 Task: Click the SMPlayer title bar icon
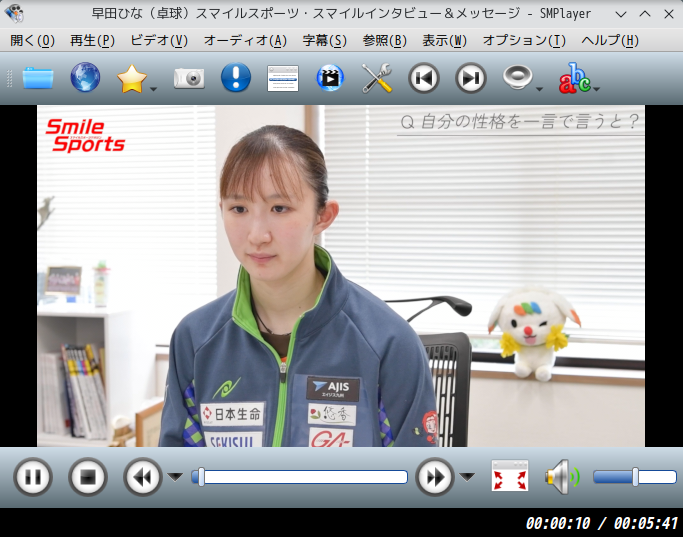(14, 14)
